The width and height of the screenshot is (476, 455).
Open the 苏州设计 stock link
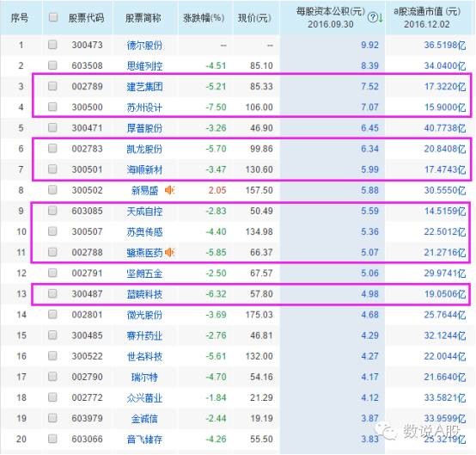tap(144, 108)
